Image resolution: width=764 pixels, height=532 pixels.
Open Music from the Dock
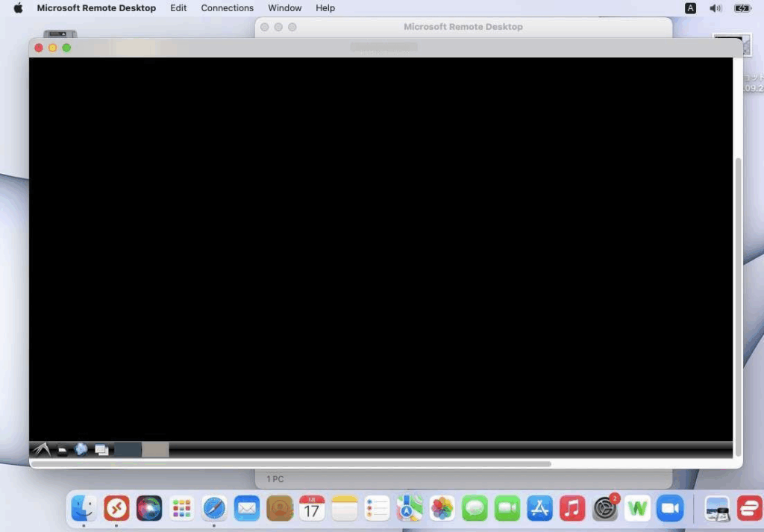point(572,508)
